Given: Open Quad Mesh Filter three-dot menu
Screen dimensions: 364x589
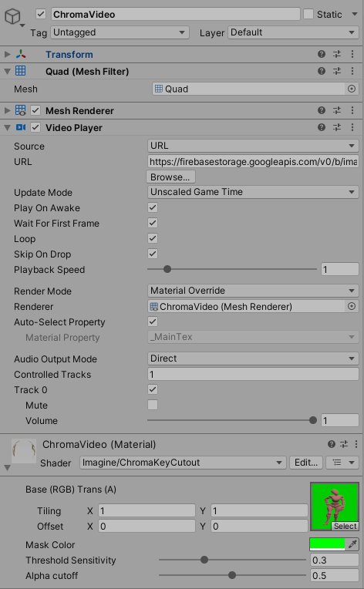Looking at the screenshot, I should [352, 71].
